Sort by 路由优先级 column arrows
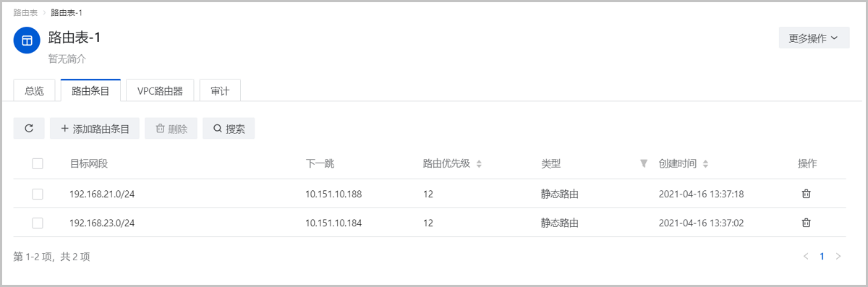 click(x=479, y=164)
